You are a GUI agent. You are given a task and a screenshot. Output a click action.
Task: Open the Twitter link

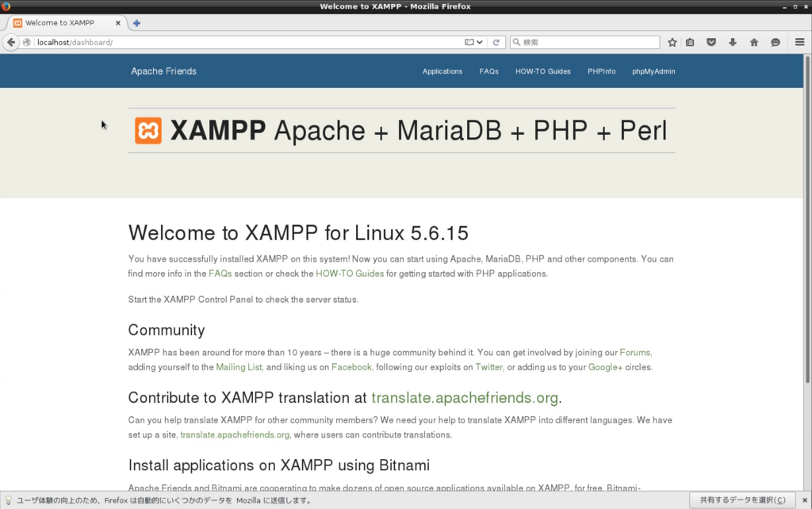pos(488,367)
